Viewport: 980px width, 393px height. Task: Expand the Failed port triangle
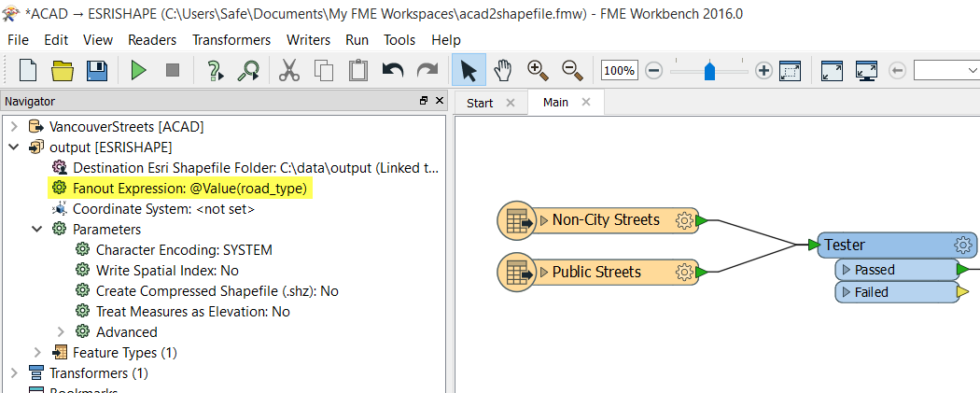(847, 292)
